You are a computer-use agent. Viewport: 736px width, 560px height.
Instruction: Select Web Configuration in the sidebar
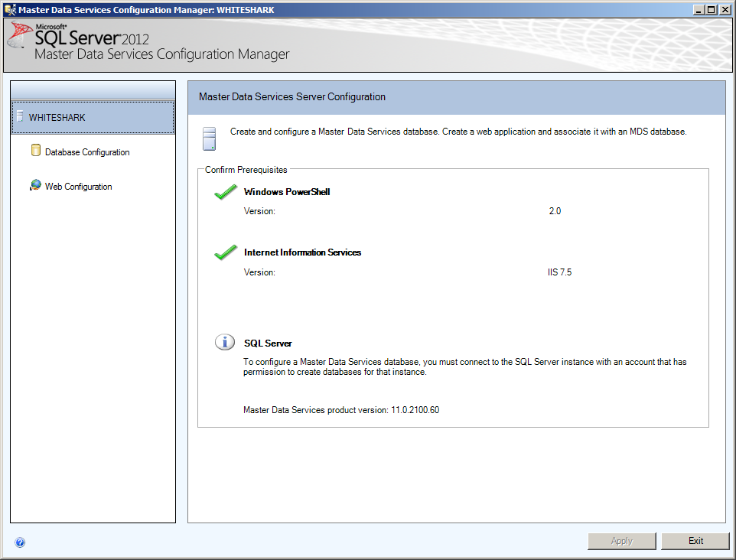(77, 186)
